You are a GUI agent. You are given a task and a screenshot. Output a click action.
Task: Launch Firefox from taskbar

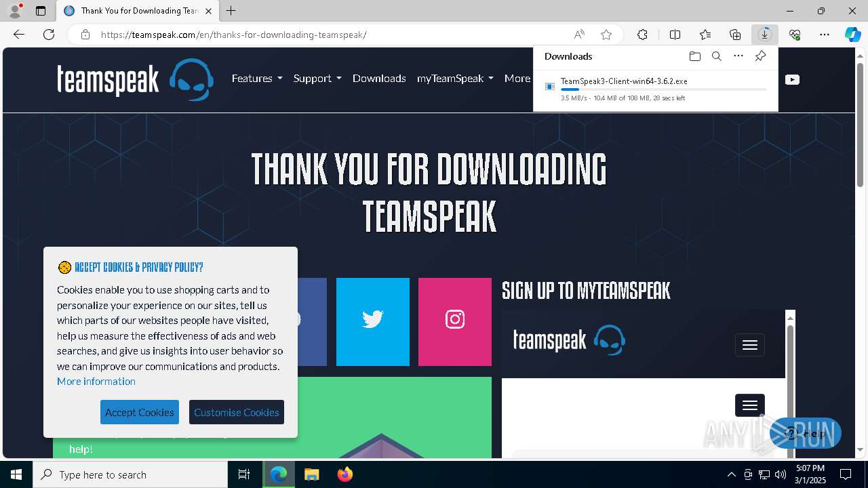(344, 474)
